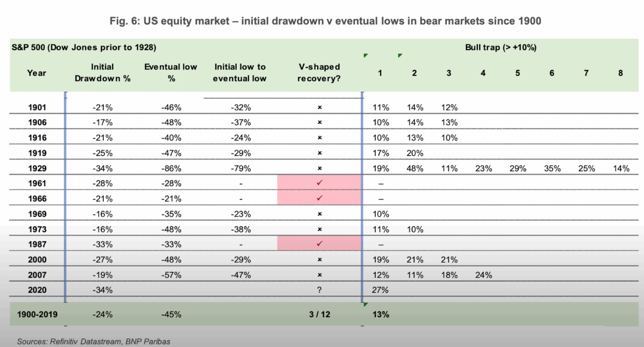Click the '3 / 12' summary cell
644x347 pixels.
coord(319,314)
